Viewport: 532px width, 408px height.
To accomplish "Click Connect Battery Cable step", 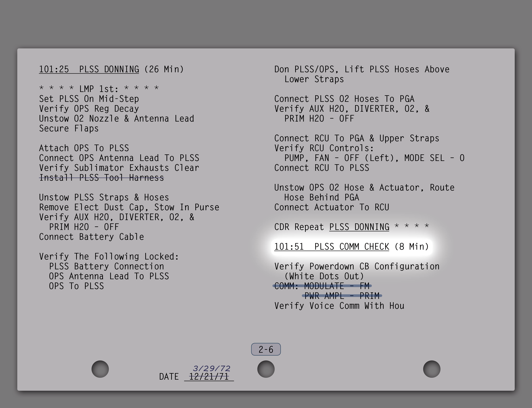I will [91, 237].
